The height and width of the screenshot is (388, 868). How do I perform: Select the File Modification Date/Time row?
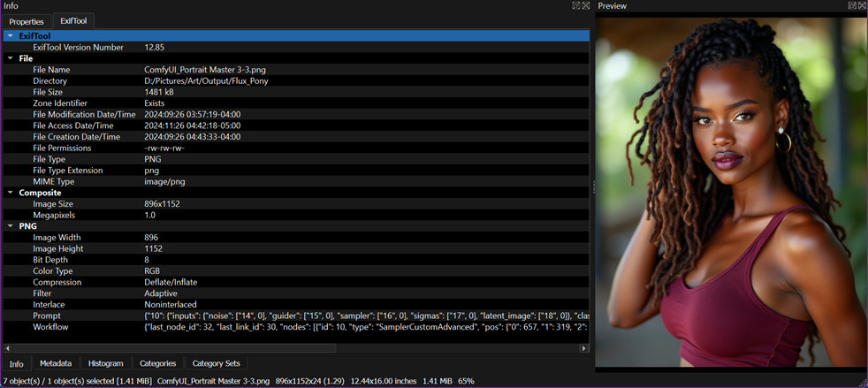point(296,115)
